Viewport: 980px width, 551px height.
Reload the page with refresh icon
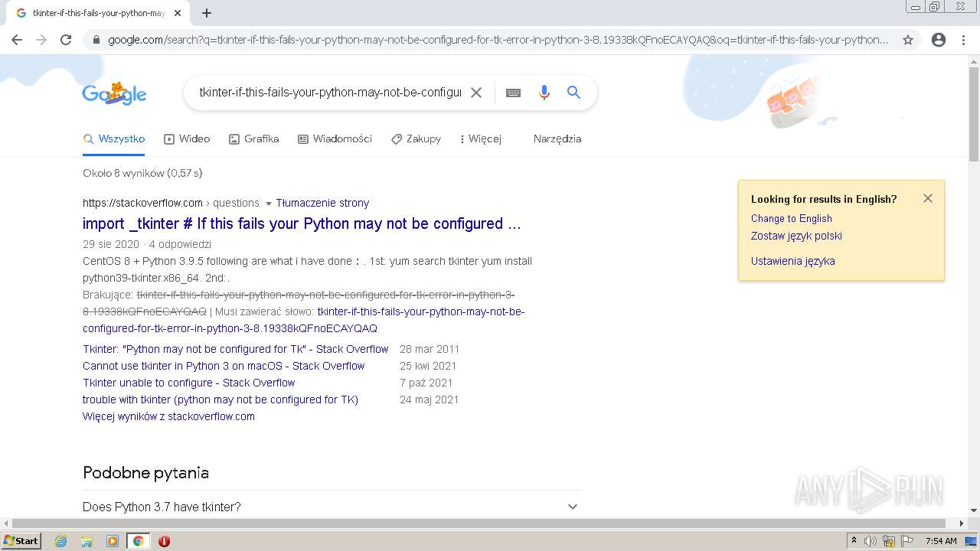[66, 40]
